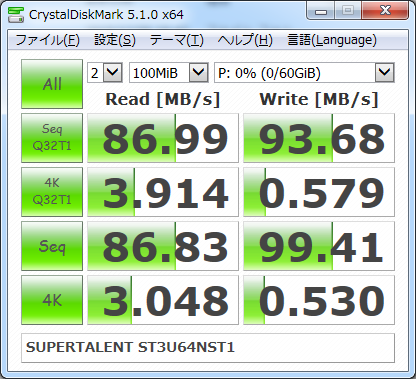Start the Seq Q32T1 benchmark

[52, 138]
